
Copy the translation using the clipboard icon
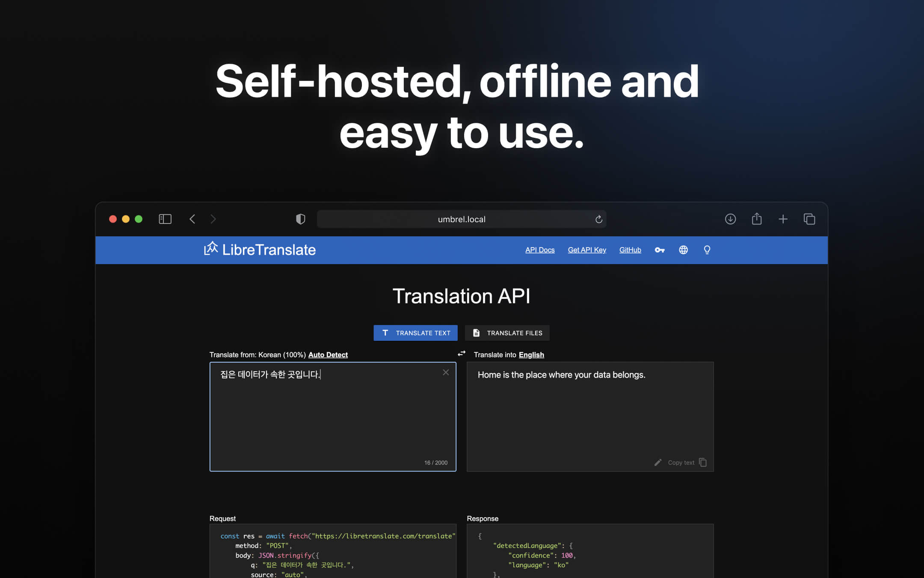[703, 462]
